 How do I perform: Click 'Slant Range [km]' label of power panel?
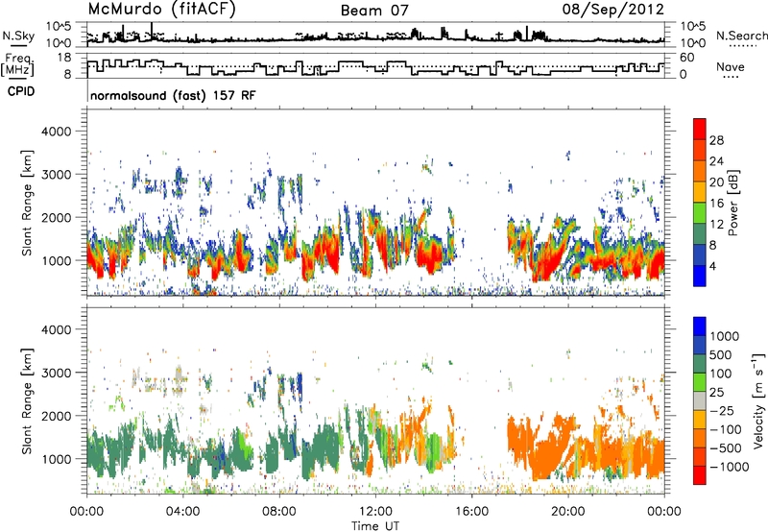point(27,203)
